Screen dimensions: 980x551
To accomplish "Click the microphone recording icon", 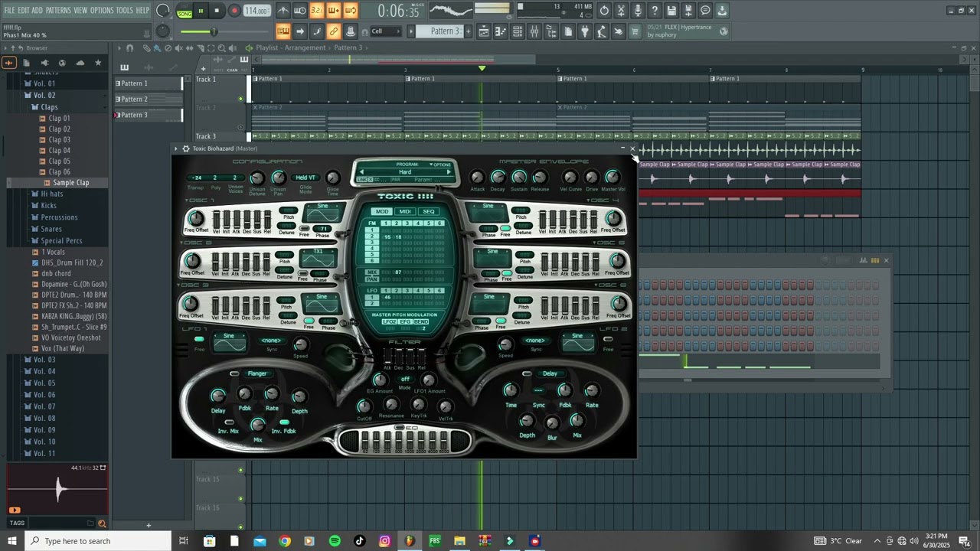I will point(638,11).
